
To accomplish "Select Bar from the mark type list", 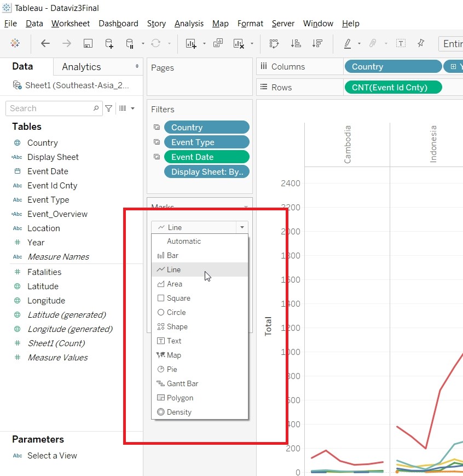I will click(x=172, y=255).
